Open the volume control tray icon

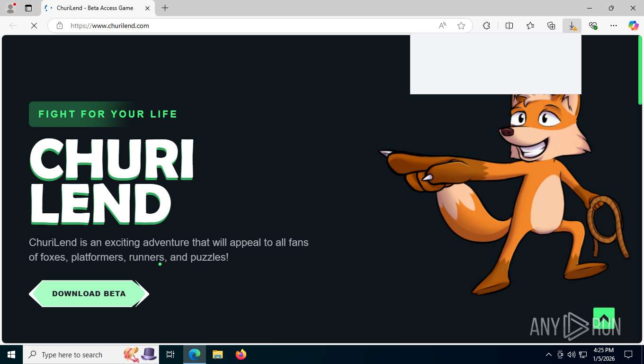pyautogui.click(x=572, y=355)
